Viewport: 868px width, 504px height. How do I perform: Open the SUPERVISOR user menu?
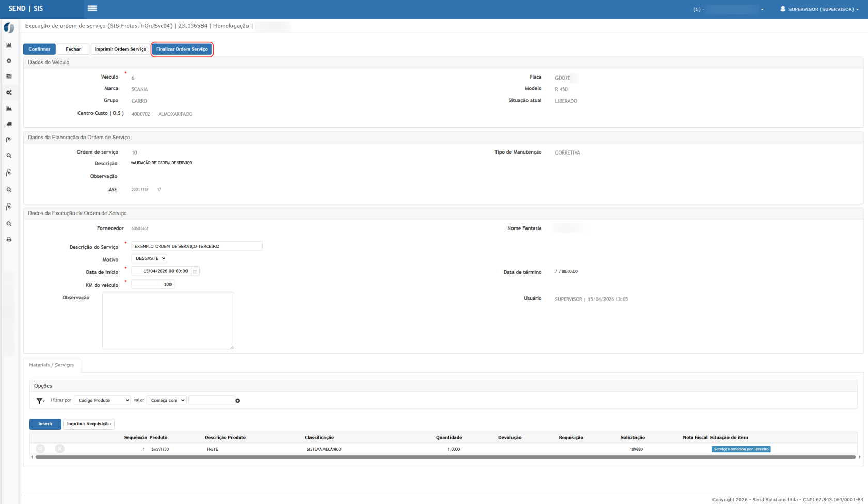[819, 9]
